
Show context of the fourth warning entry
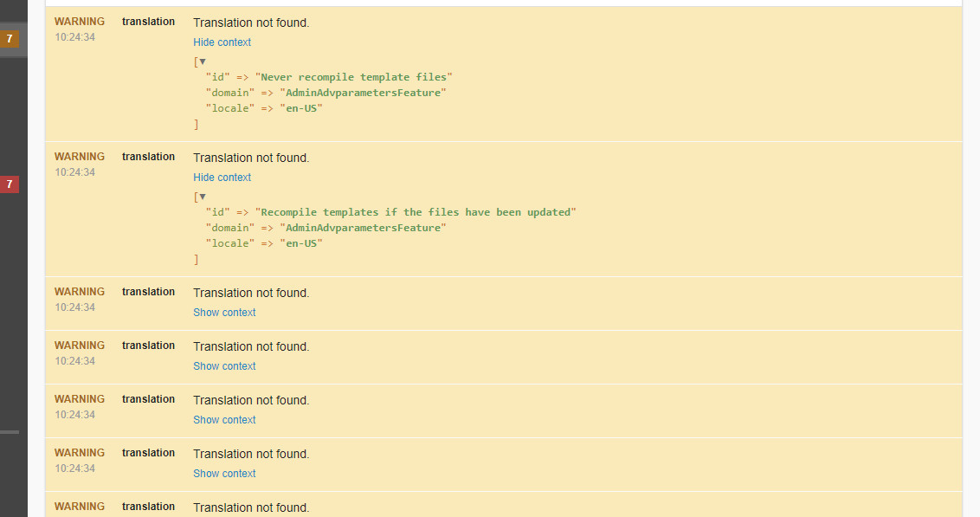pyautogui.click(x=224, y=366)
